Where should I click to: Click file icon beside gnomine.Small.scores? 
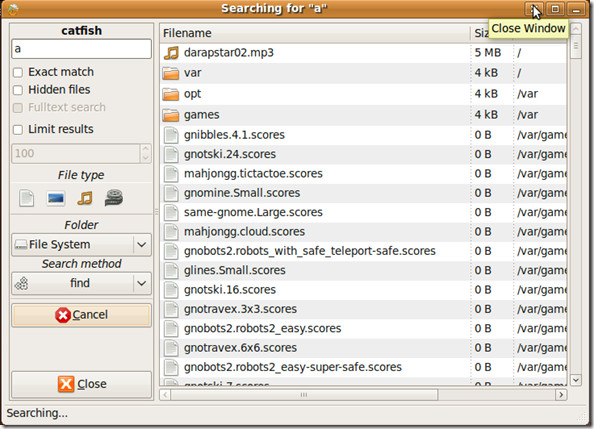171,193
